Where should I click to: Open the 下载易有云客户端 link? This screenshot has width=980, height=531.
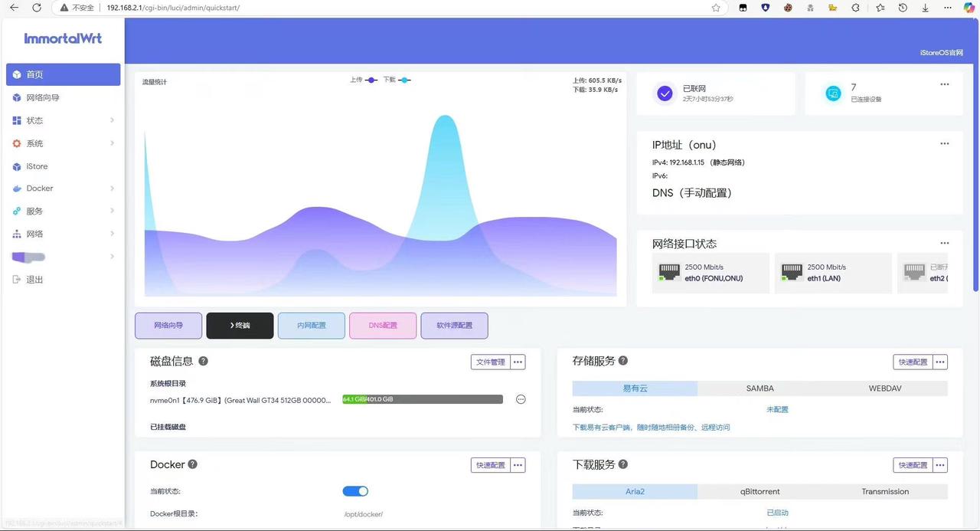coord(651,428)
